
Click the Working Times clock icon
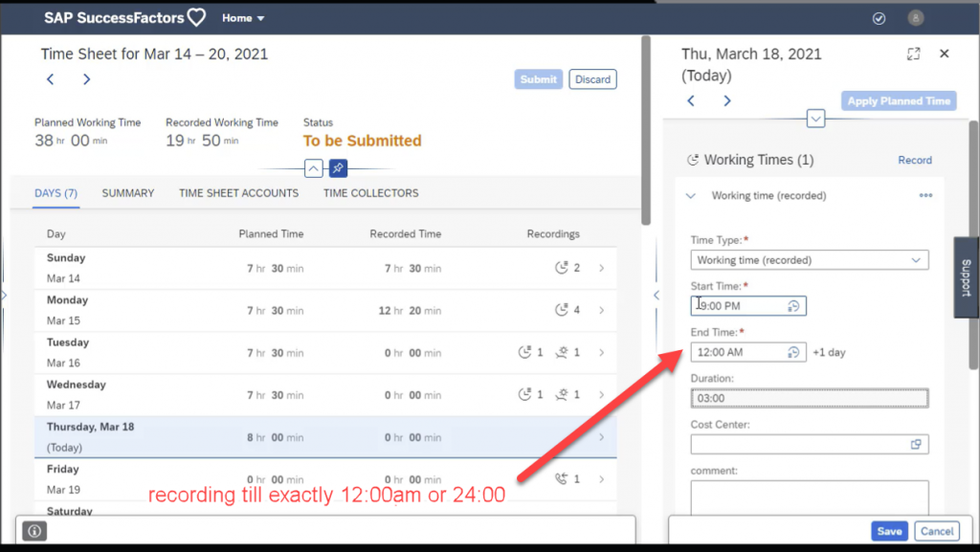(x=693, y=160)
